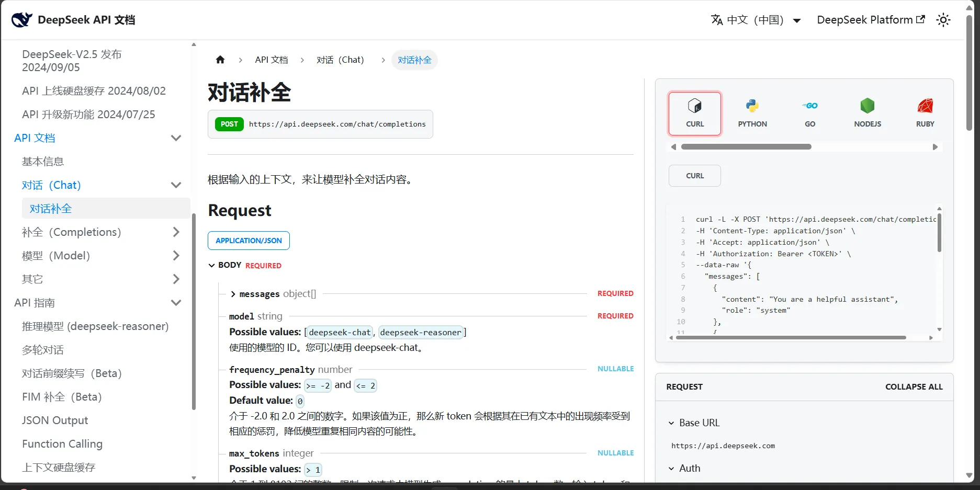The height and width of the screenshot is (490, 980).
Task: Click the max_tokens field name
Action: coord(254,453)
